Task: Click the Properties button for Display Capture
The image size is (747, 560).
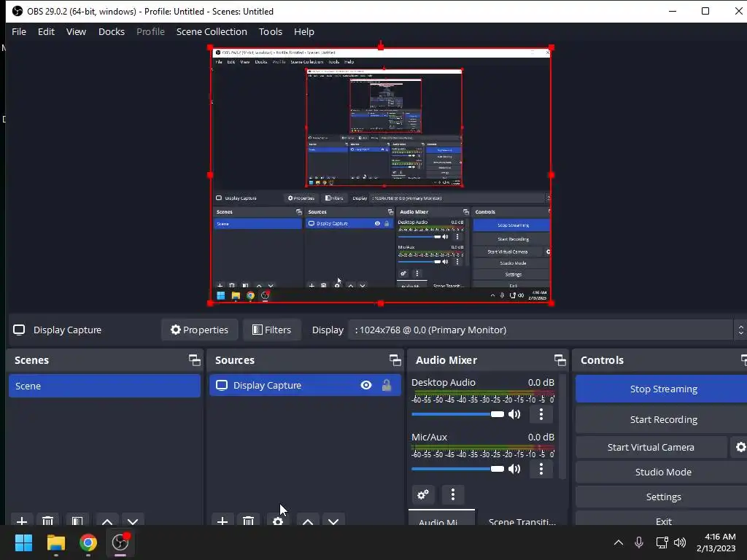Action: [x=199, y=330]
